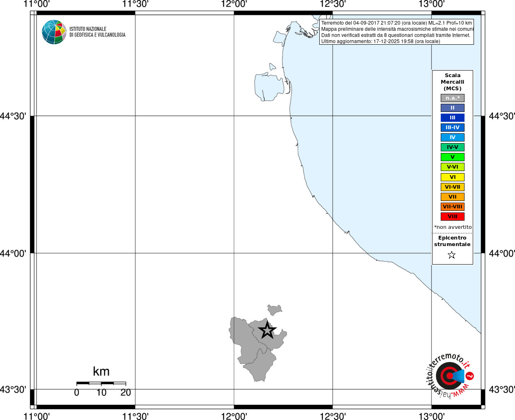Click the top 11°30' longitude label
The image size is (515, 420).
point(135,4)
